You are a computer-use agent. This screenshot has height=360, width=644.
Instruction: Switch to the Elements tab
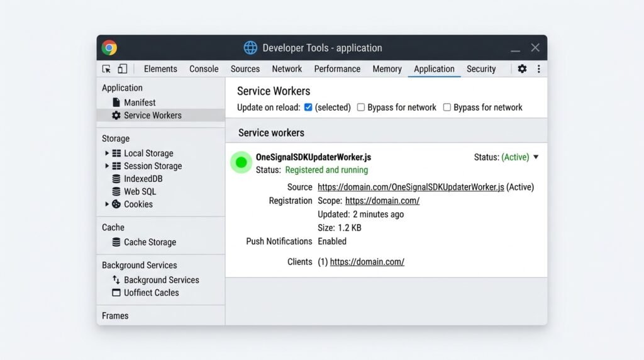coord(160,69)
